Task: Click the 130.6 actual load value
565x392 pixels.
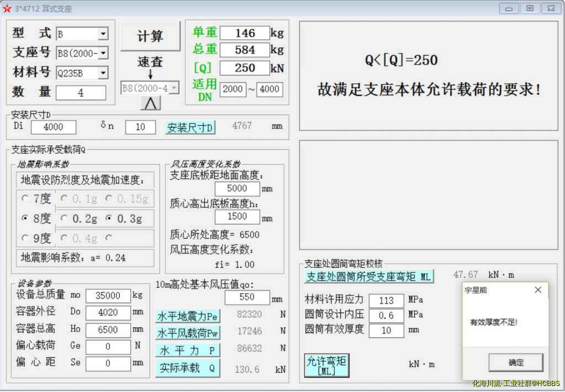Action: point(247,369)
